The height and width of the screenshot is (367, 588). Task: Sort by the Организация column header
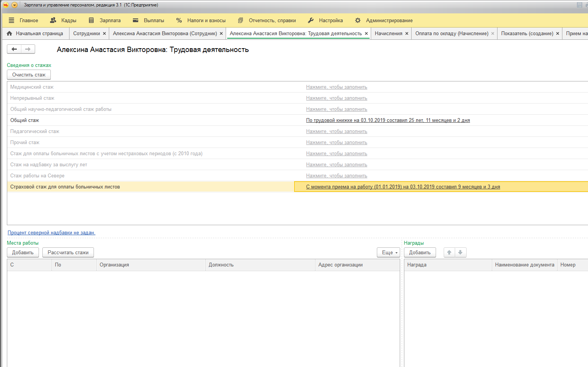click(151, 265)
